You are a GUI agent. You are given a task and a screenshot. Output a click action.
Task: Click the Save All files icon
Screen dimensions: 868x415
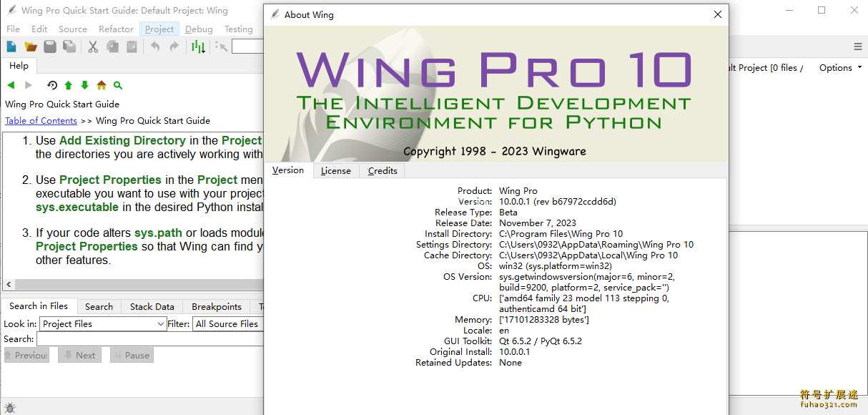[x=69, y=47]
